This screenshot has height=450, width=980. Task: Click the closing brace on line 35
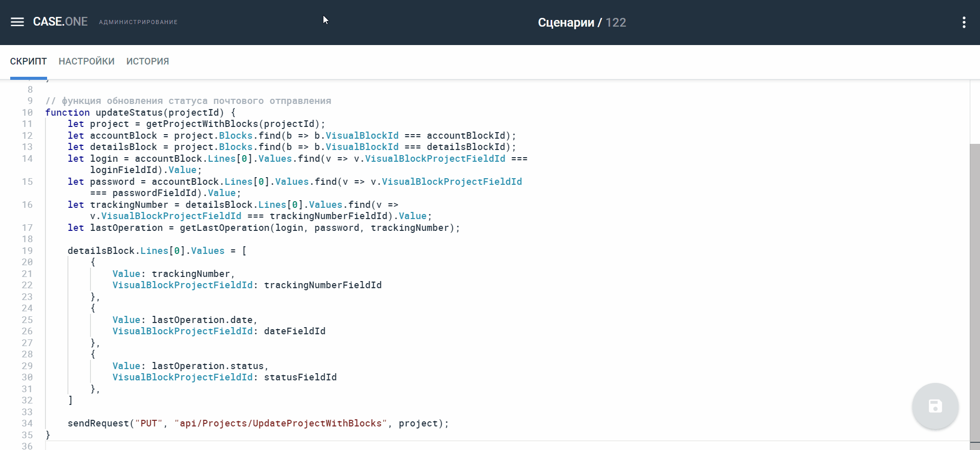(x=48, y=435)
